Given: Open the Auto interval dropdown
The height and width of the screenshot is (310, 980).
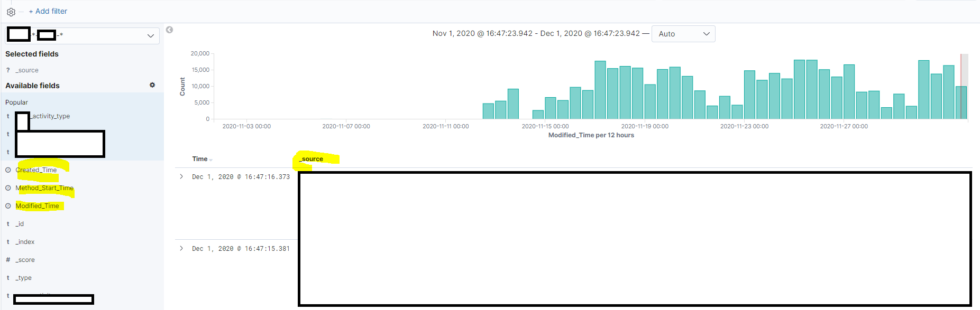Looking at the screenshot, I should 683,34.
